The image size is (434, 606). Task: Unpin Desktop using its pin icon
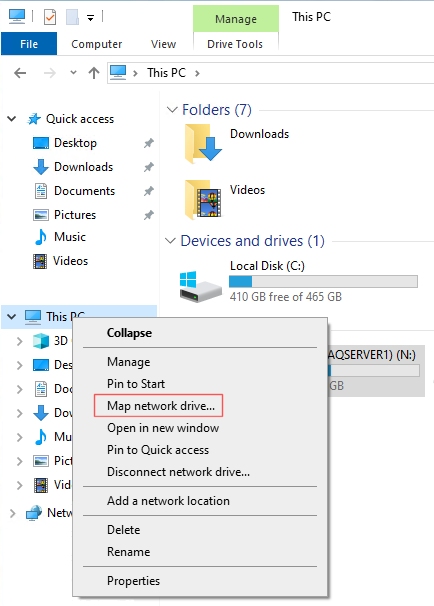(x=149, y=143)
